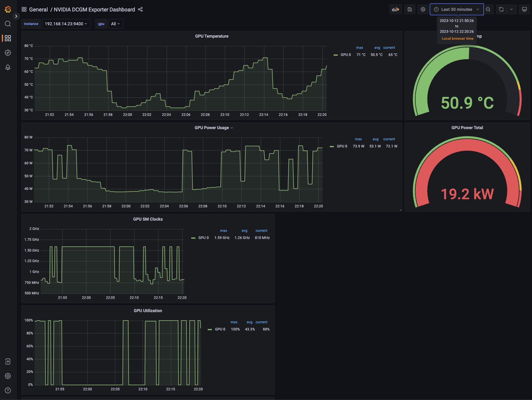The width and height of the screenshot is (532, 400).
Task: Open the Explore compass icon
Action: pos(8,53)
